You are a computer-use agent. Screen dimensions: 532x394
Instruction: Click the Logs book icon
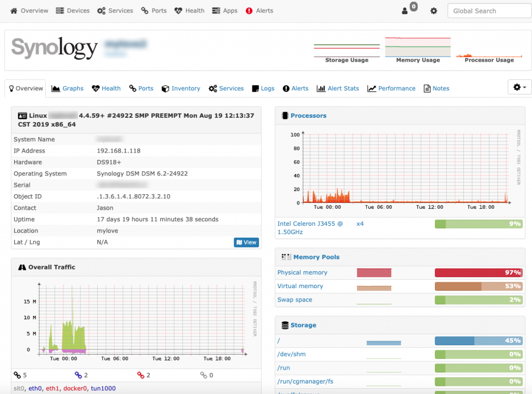pos(256,88)
